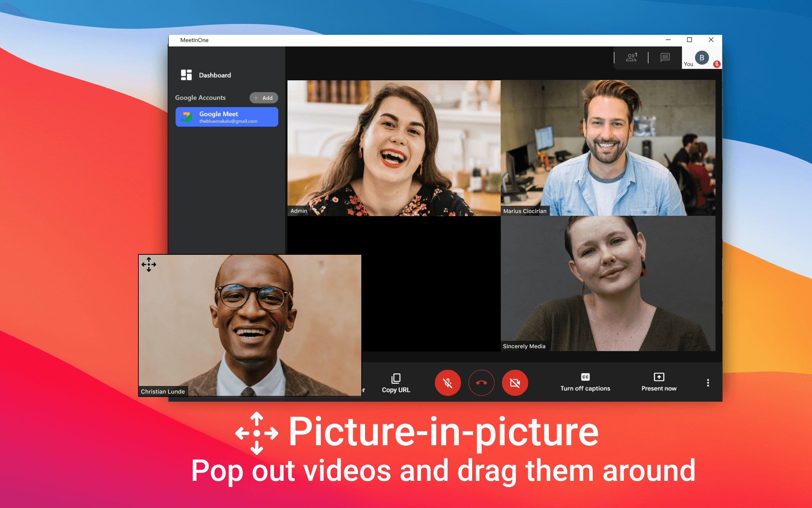Toggle the muted microphone button
812x508 pixels.
pos(448,383)
